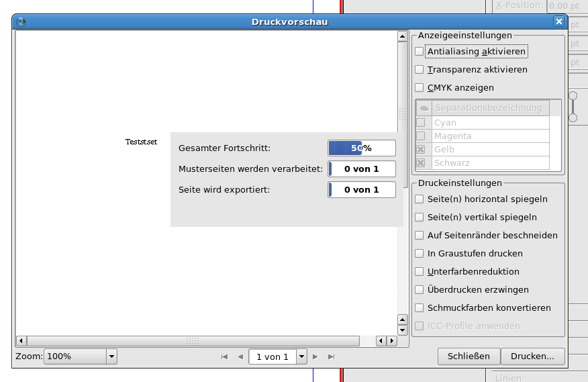
Task: Enable Überdrucken erzwingen checkbox
Action: pos(420,290)
